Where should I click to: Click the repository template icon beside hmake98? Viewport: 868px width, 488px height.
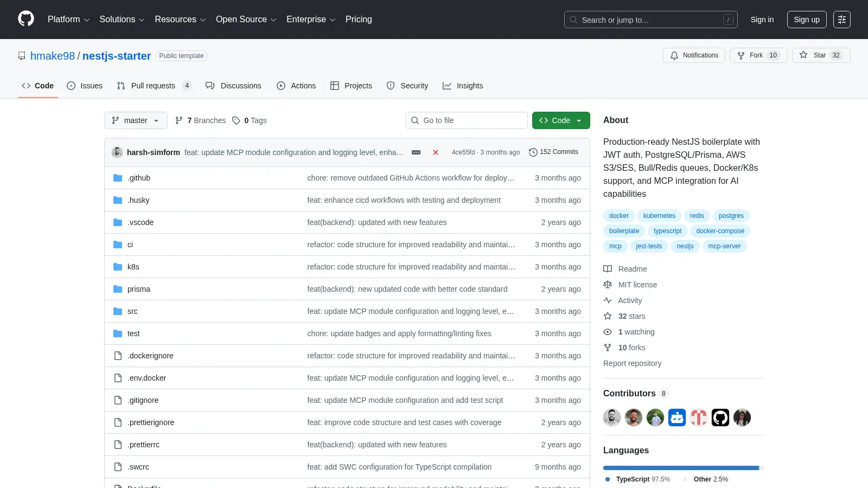click(x=22, y=56)
